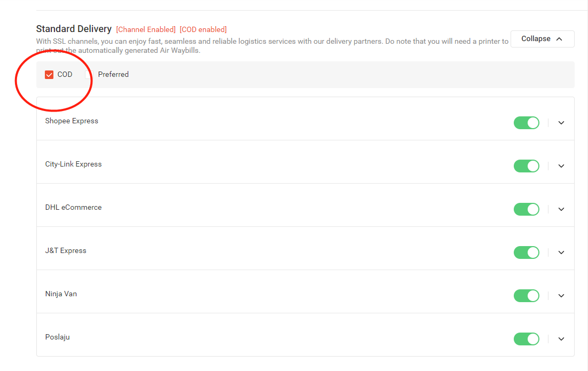Select the Ninja Van channel name
Image resolution: width=588 pixels, height=371 pixels.
point(61,294)
